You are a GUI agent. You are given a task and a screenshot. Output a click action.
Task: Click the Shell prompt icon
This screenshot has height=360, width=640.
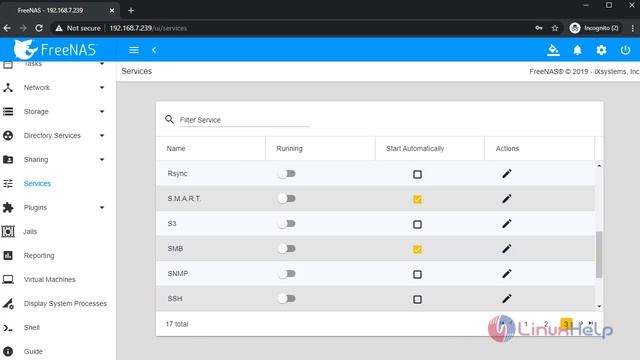tap(8, 327)
